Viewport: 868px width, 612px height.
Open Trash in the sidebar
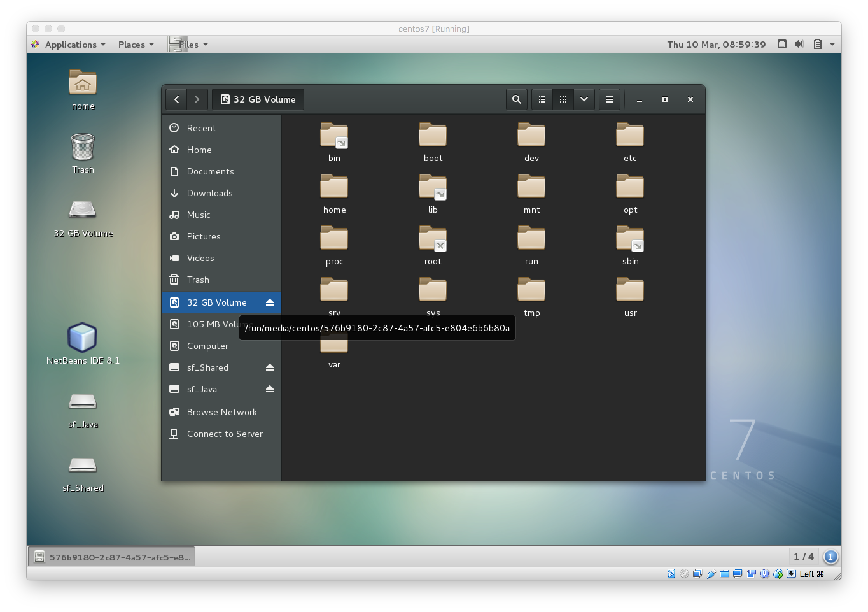[x=221, y=280]
